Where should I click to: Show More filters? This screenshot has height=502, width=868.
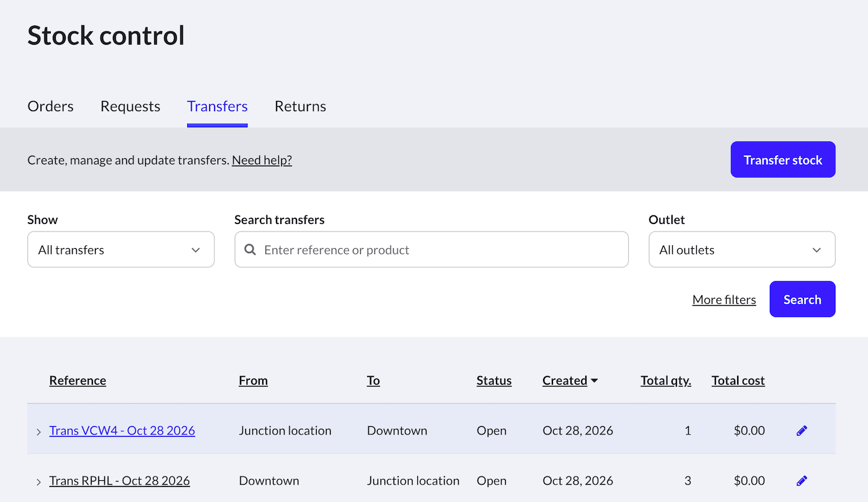(724, 300)
